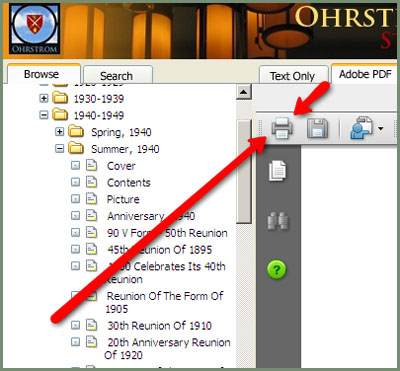Open Reunion Of The Form Of 1905

pyautogui.click(x=165, y=302)
